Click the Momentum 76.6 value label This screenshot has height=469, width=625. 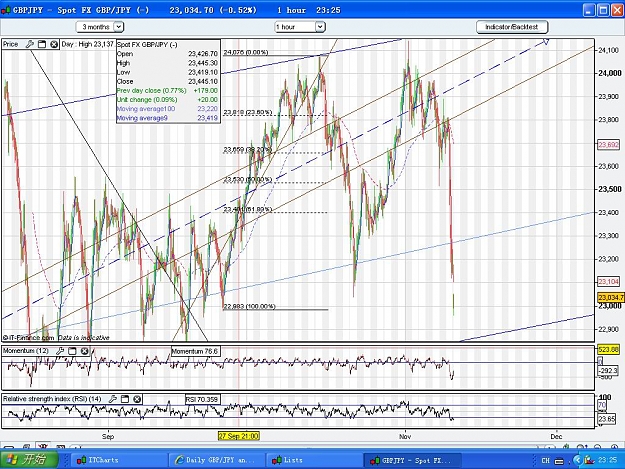pyautogui.click(x=195, y=351)
